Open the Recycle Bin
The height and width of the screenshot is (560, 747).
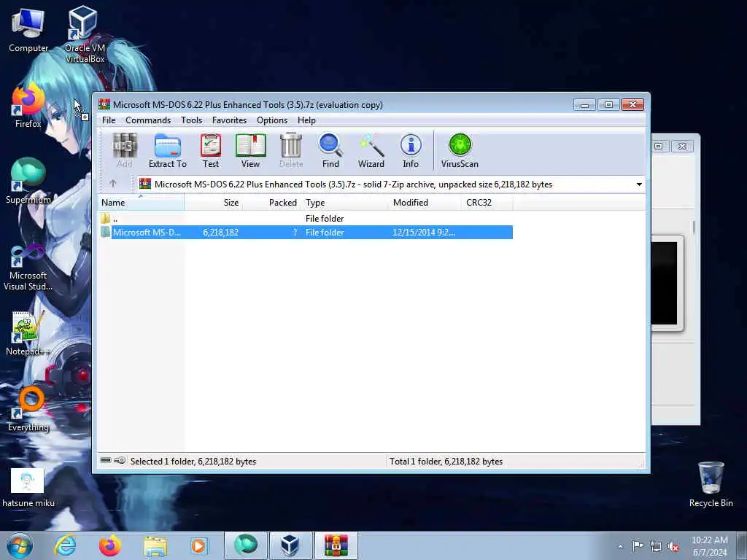click(711, 484)
